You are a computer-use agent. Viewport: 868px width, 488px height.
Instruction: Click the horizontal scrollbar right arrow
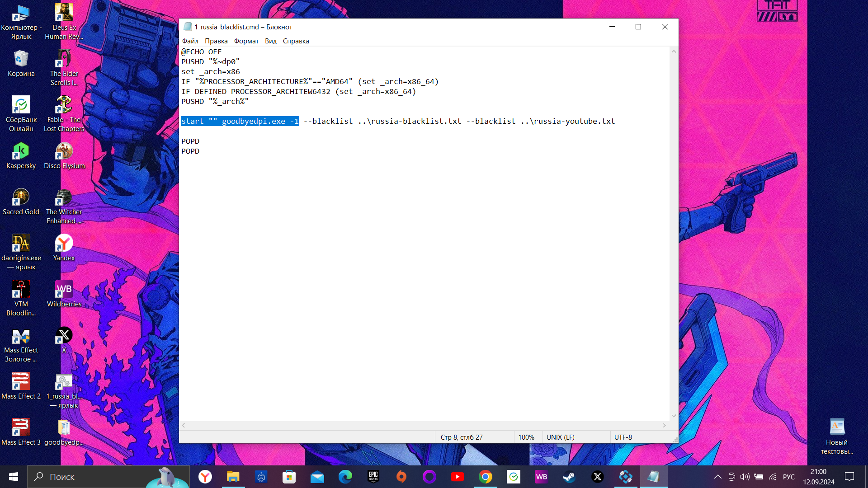[x=664, y=426]
